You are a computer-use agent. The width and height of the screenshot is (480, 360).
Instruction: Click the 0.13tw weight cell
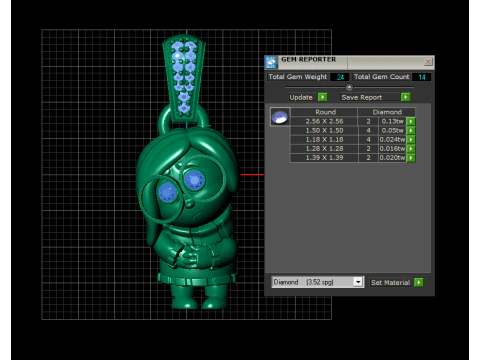[392, 121]
